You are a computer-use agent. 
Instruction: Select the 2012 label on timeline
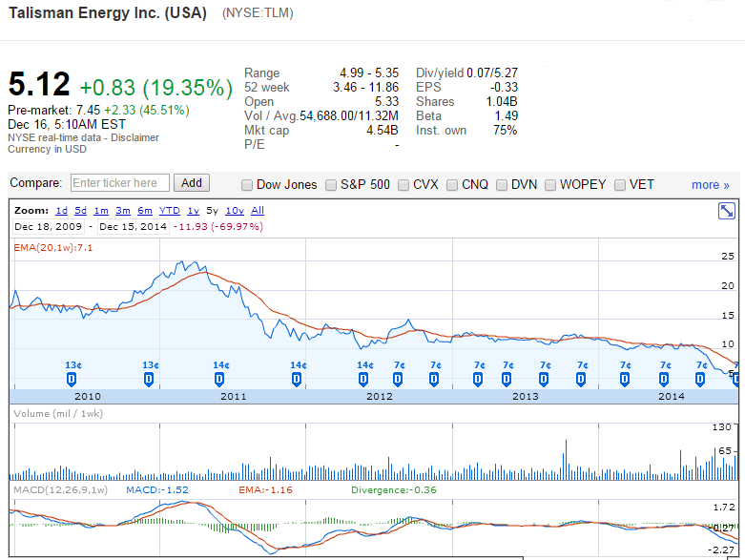(379, 396)
